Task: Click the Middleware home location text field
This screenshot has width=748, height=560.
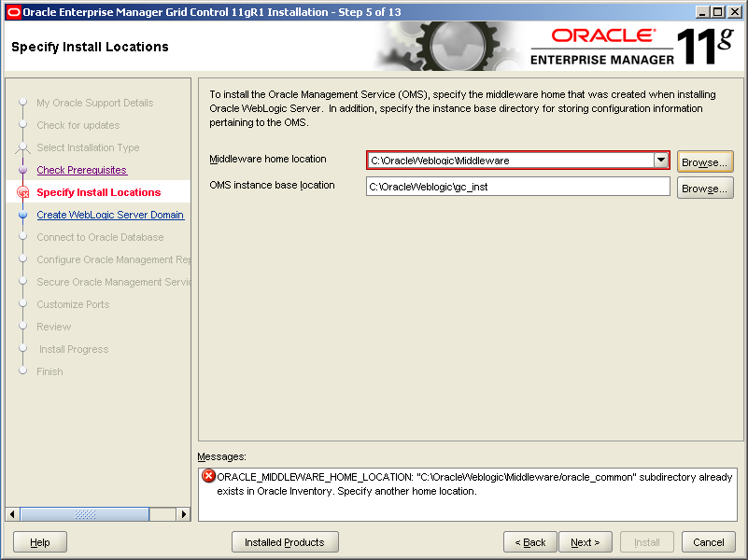Action: tap(511, 161)
